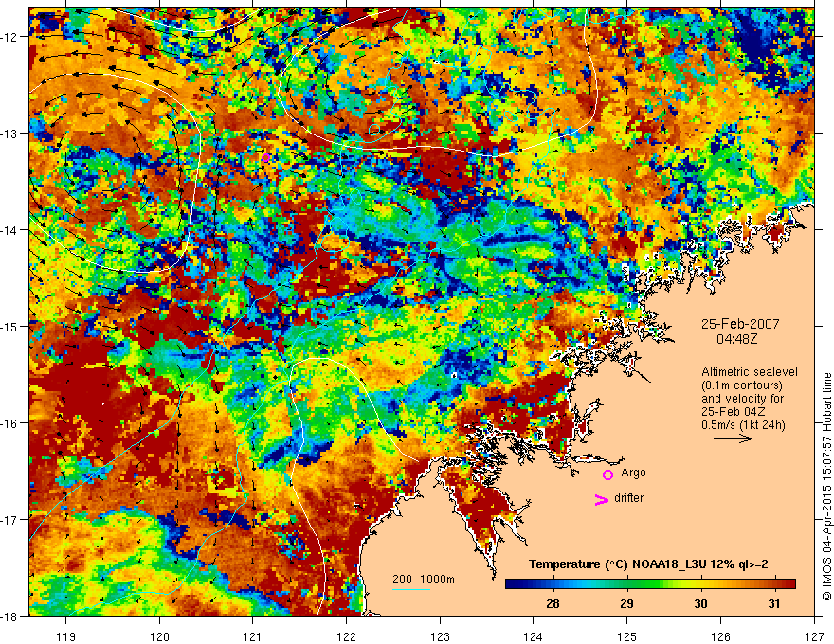Viewport: 834px width, 644px height.
Task: Click the 'Argo' legend label
Action: pos(633,473)
